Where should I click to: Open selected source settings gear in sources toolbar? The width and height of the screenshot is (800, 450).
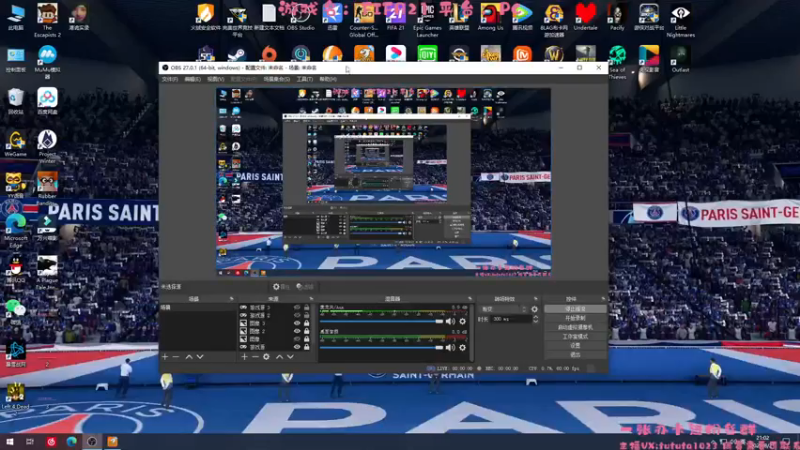click(266, 357)
